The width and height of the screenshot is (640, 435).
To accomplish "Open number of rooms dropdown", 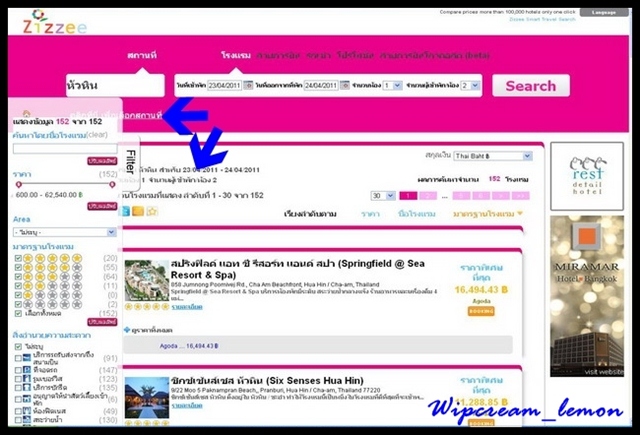I will coord(392,85).
